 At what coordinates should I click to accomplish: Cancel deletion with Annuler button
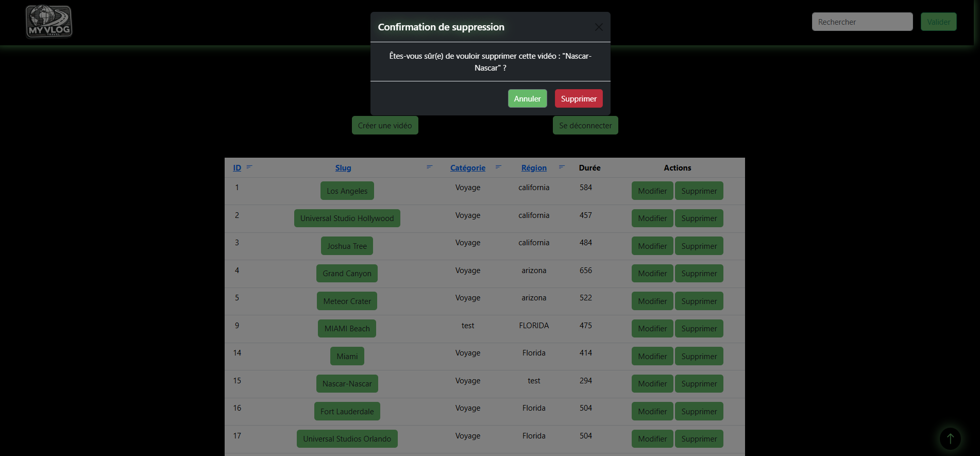pos(527,98)
